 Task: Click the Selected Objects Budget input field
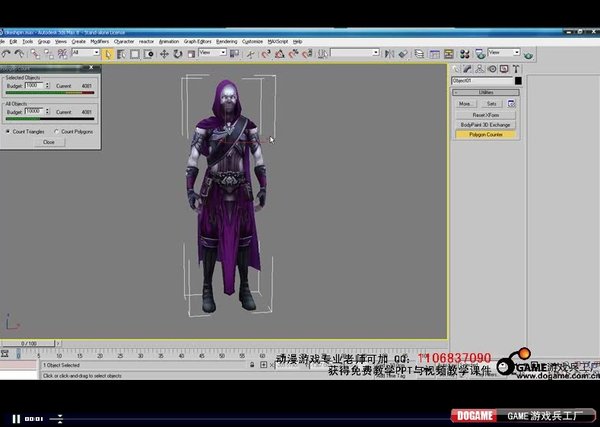[36, 86]
